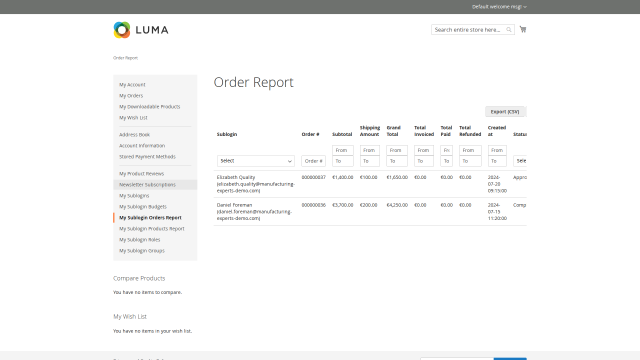
Task: Click the search magnifier icon
Action: coord(509,29)
